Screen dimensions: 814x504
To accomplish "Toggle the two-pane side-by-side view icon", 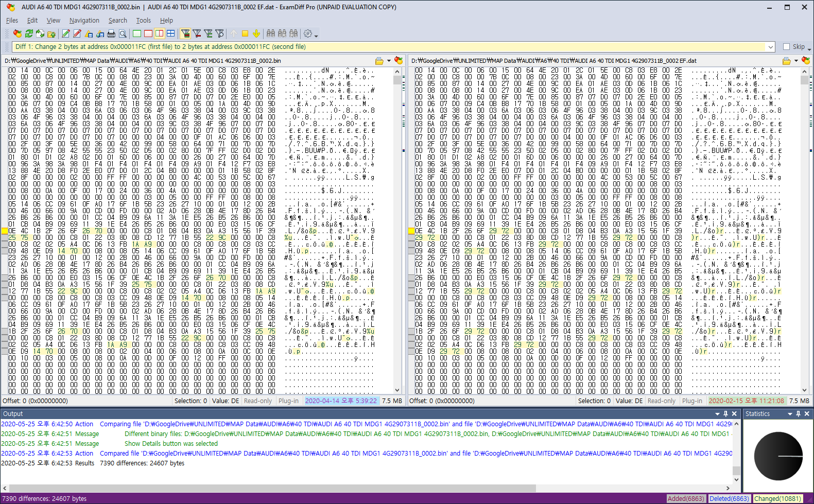I will pos(160,33).
